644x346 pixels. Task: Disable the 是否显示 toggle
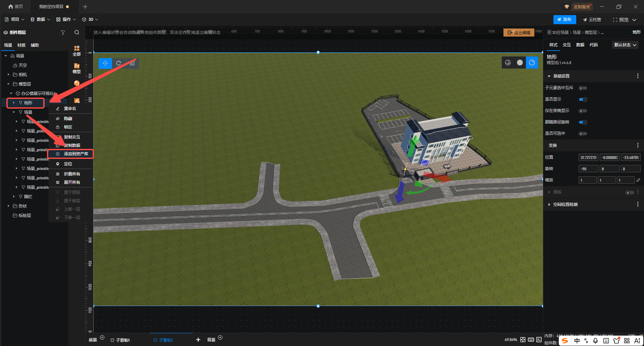[x=583, y=100]
